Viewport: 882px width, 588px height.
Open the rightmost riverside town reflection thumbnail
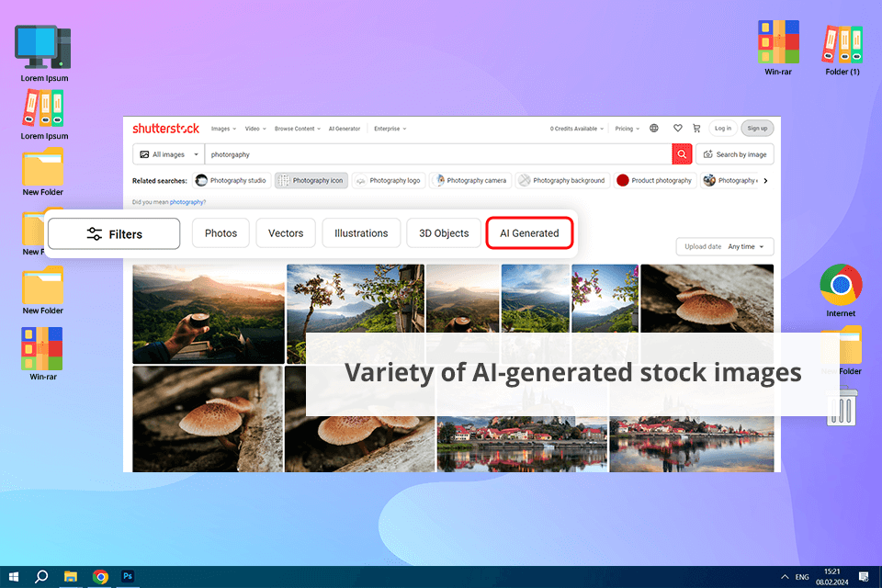[692, 444]
